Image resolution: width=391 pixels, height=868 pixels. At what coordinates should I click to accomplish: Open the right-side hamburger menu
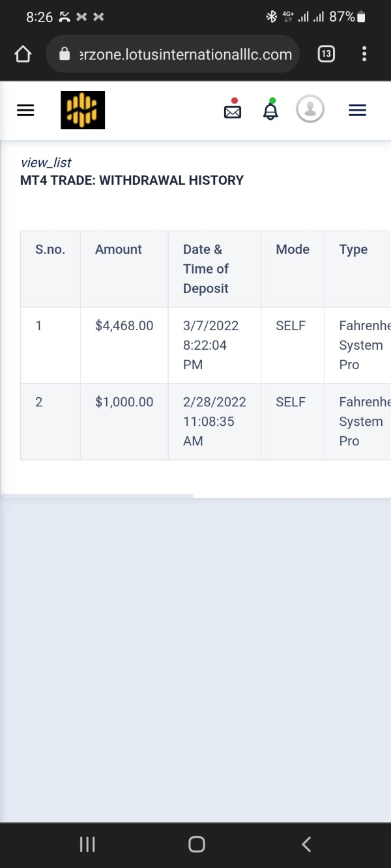click(358, 111)
